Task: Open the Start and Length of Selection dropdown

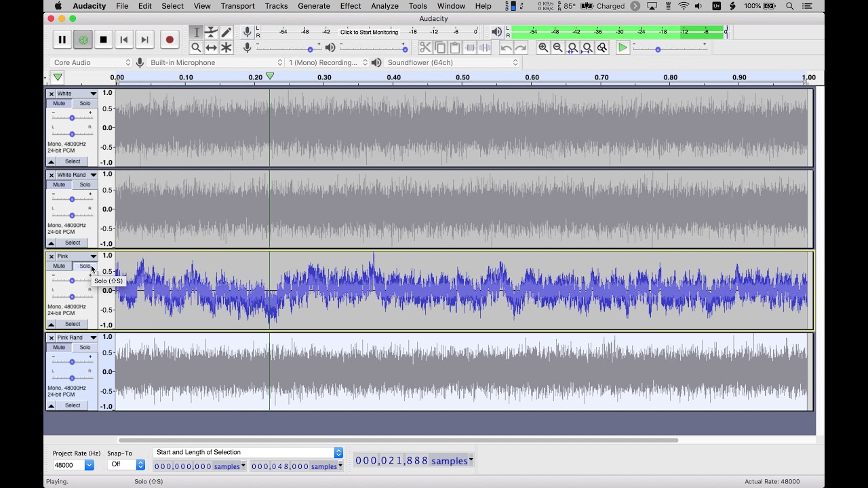Action: tap(248, 453)
